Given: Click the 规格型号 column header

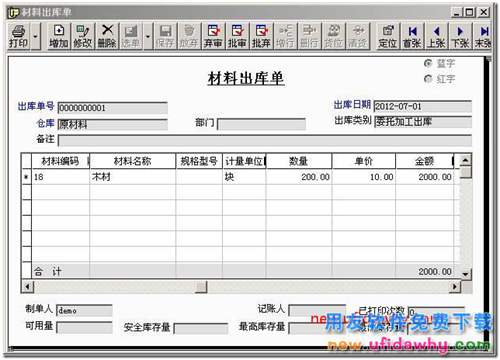Looking at the screenshot, I should (199, 161).
